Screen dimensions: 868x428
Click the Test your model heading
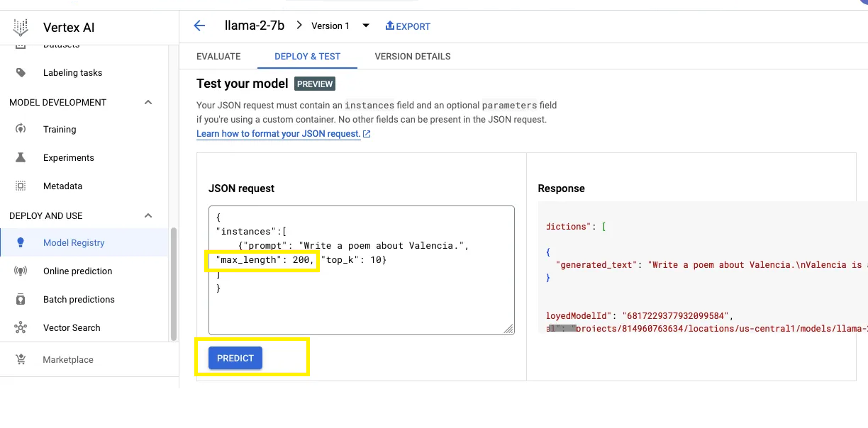(242, 84)
